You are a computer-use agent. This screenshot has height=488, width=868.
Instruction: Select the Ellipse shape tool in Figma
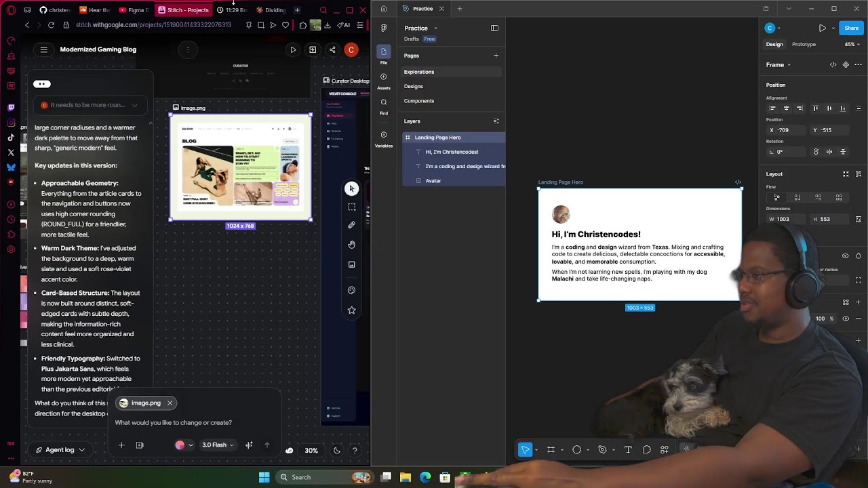click(x=576, y=449)
